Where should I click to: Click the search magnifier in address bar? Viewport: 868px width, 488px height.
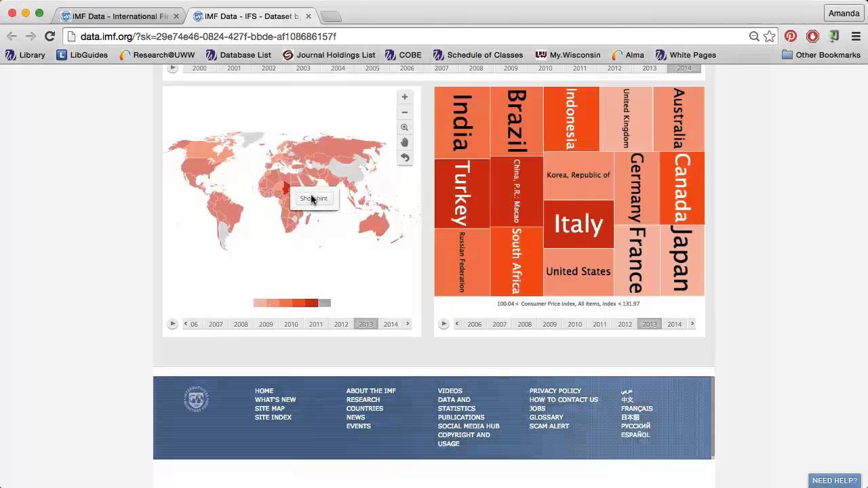point(754,37)
